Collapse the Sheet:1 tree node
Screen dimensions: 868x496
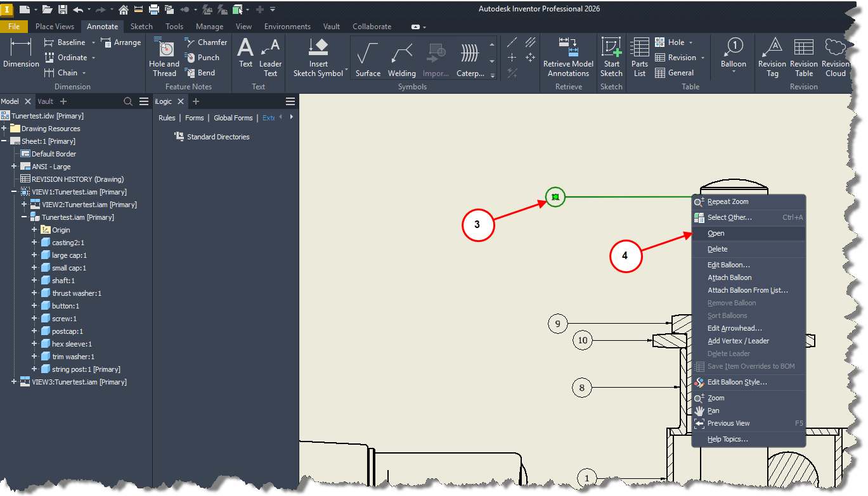tap(4, 141)
